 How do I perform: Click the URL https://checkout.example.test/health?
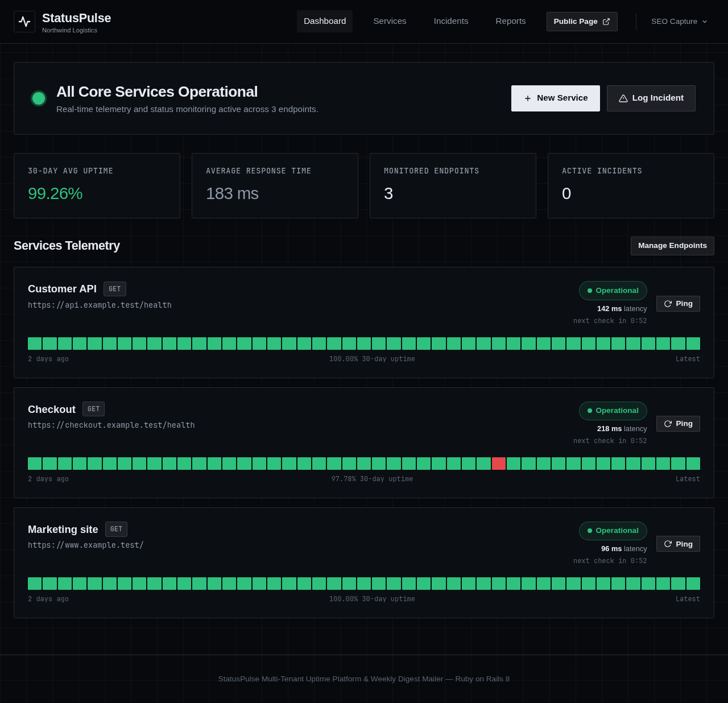111,425
